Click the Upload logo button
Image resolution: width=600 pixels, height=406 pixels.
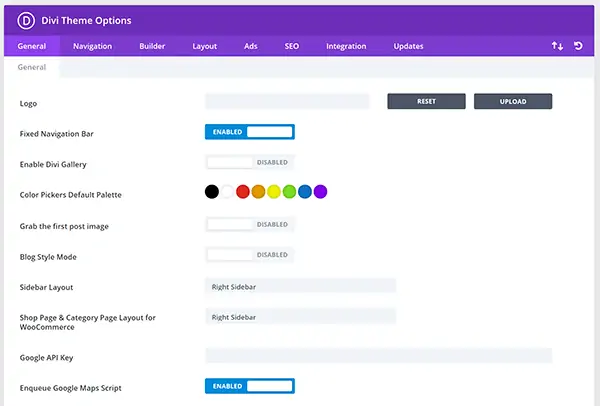coord(513,101)
